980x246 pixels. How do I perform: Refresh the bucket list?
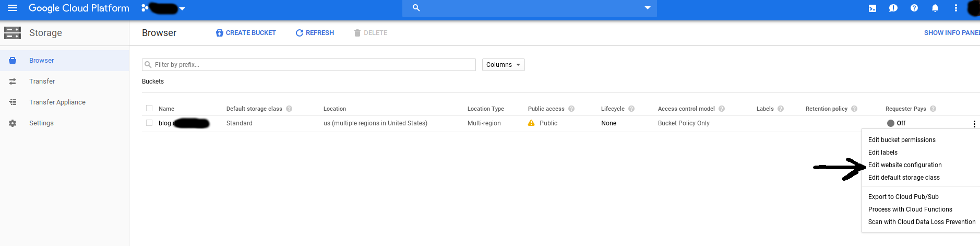click(315, 33)
